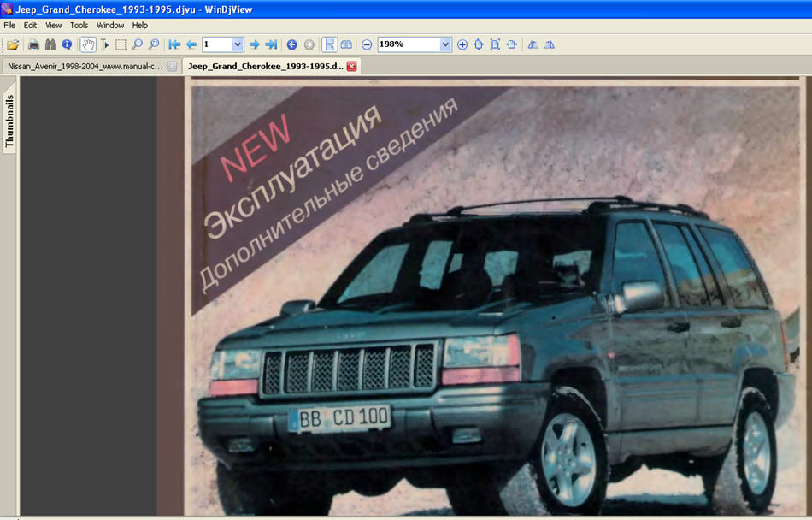Rotate the page left
The image size is (812, 520).
click(533, 45)
